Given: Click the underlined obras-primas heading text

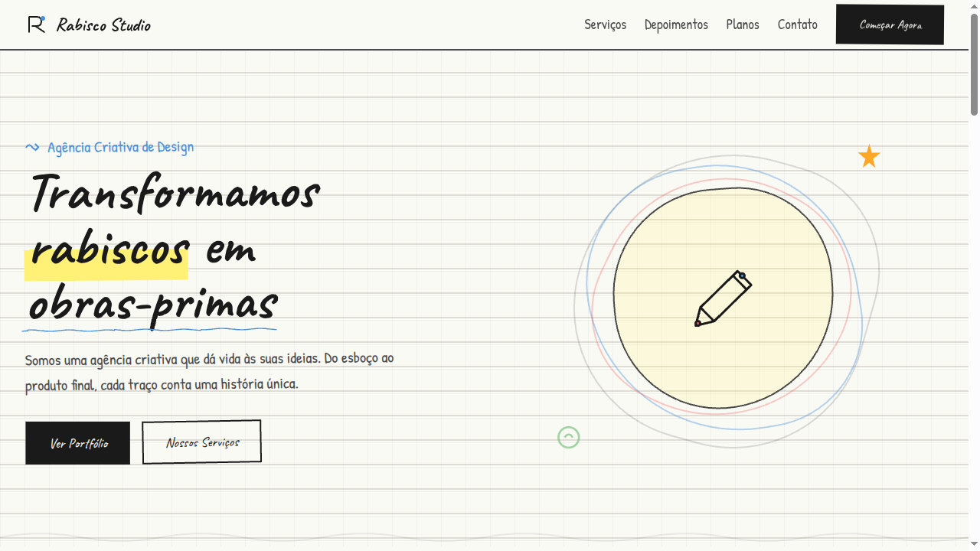Looking at the screenshot, I should click(x=152, y=305).
